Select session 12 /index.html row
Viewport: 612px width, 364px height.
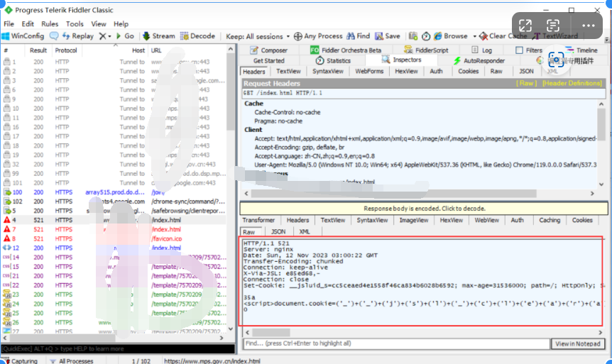click(114, 248)
